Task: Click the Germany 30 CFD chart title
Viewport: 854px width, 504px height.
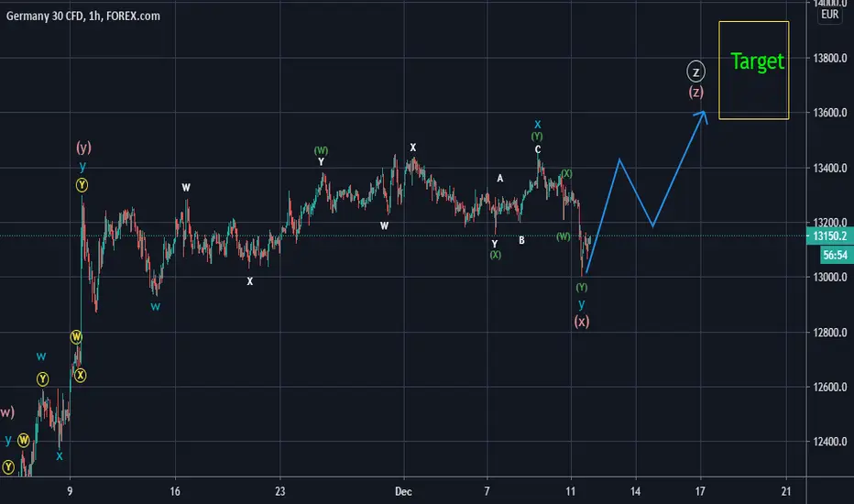Action: tap(83, 16)
